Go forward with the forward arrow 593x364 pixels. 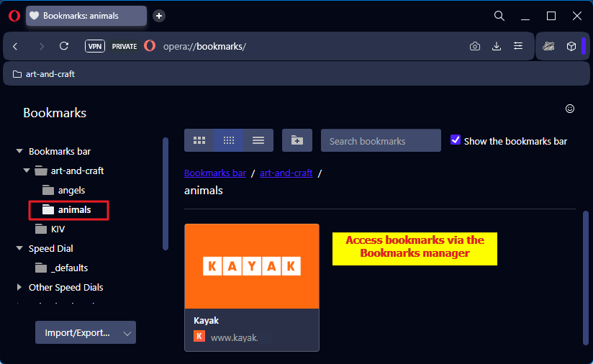pos(41,47)
